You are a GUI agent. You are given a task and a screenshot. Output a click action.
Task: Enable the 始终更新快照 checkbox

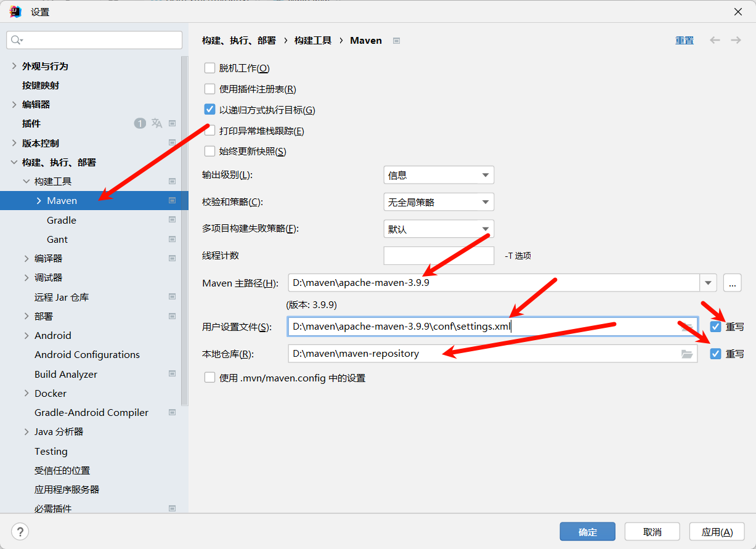pyautogui.click(x=209, y=151)
